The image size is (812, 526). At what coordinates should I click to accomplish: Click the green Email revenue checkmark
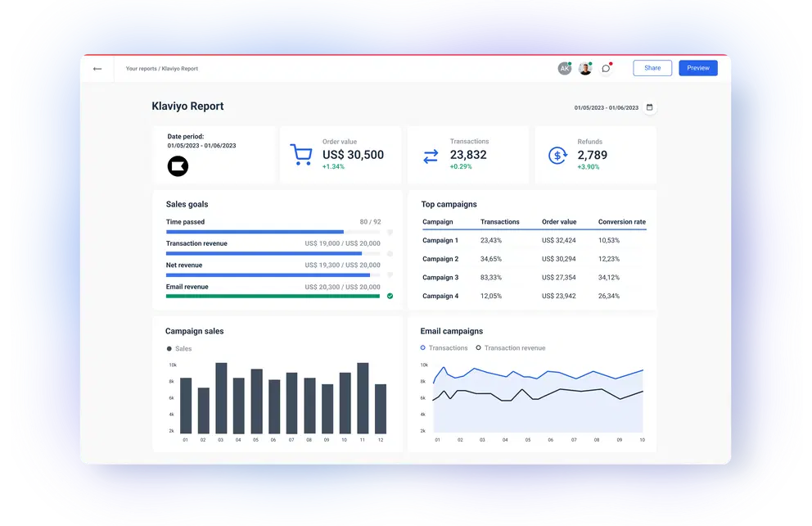coord(390,296)
